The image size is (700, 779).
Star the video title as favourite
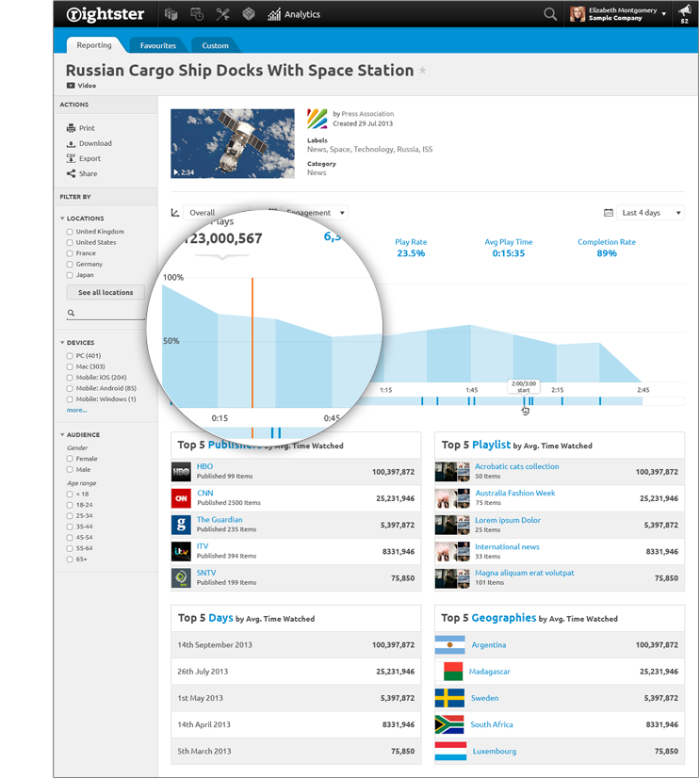point(422,70)
